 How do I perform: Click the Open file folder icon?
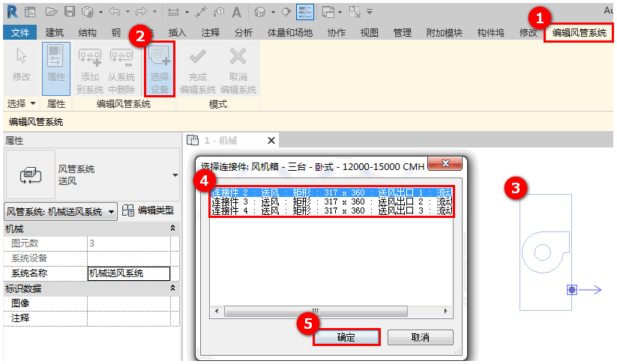[x=51, y=12]
